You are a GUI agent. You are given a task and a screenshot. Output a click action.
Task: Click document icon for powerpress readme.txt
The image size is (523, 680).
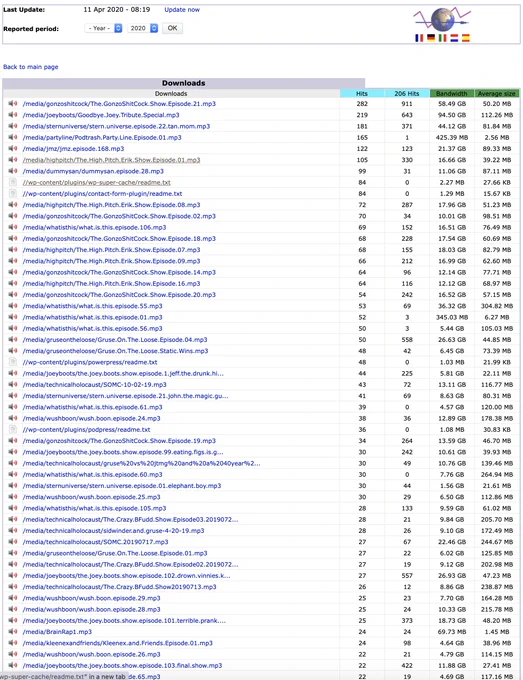point(13,362)
